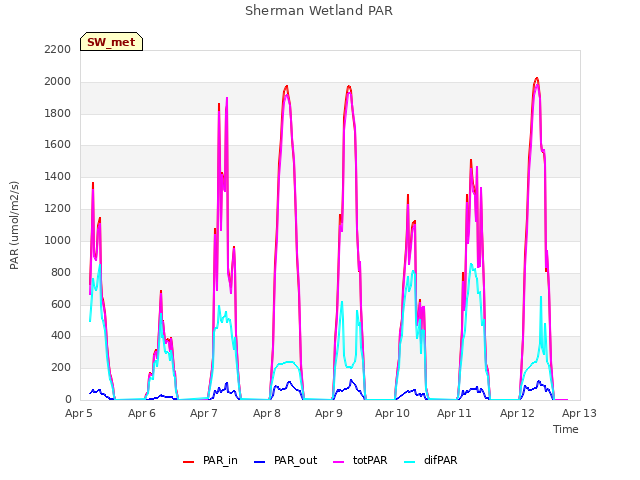Image resolution: width=640 pixels, height=480 pixels.
Task: Click the Apr 9 x-axis tick label
Action: [329, 413]
